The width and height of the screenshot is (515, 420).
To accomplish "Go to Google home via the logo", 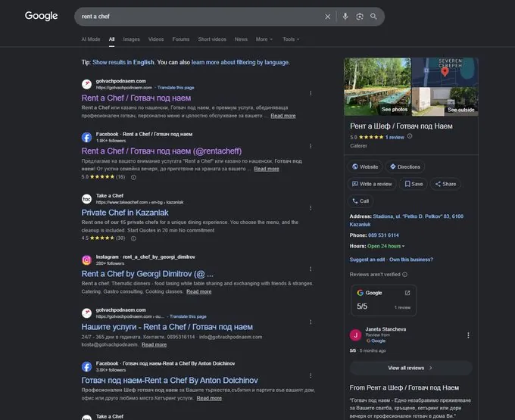I will point(41,16).
